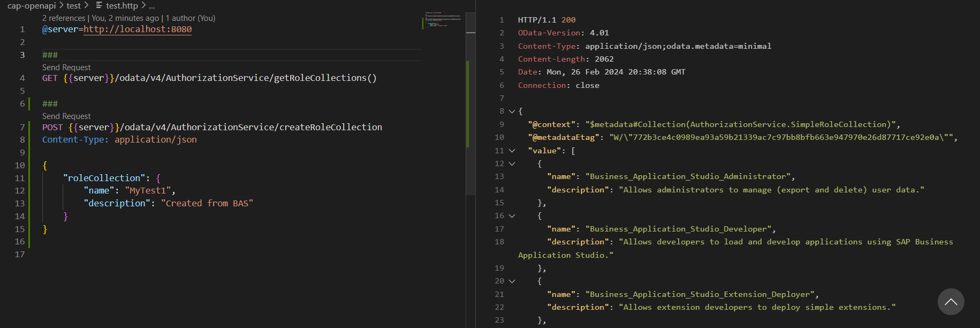
Task: Click the 'Allows administrators to manage' description line
Action: [735, 190]
